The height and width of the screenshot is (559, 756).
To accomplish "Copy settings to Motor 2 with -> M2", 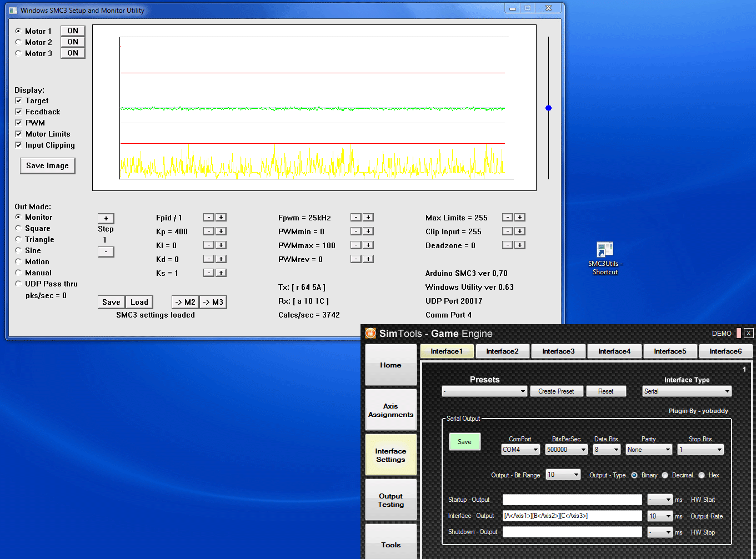I will (186, 302).
